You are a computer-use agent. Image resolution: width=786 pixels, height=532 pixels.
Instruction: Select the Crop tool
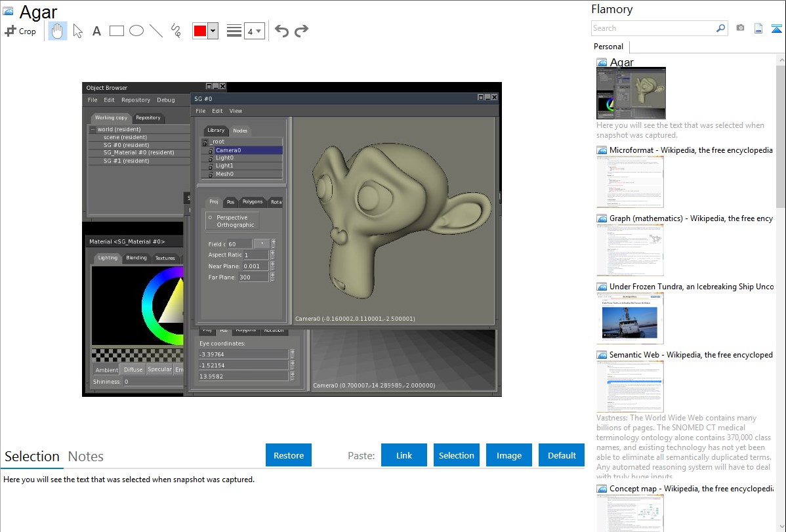click(x=20, y=31)
